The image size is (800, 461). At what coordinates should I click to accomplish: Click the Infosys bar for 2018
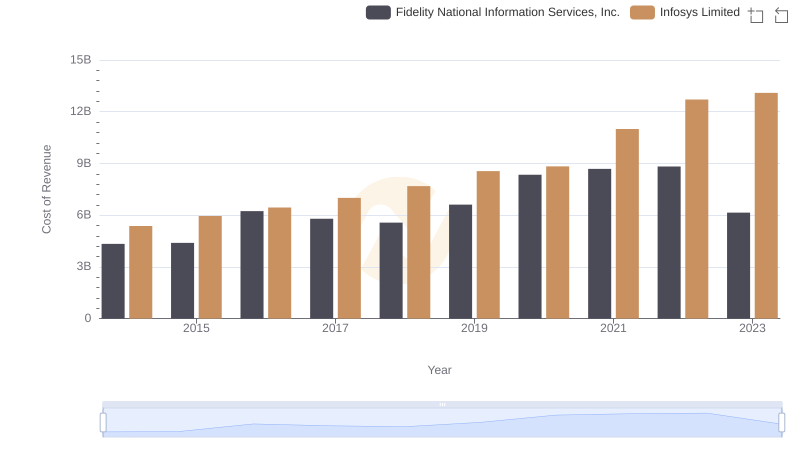(x=419, y=252)
